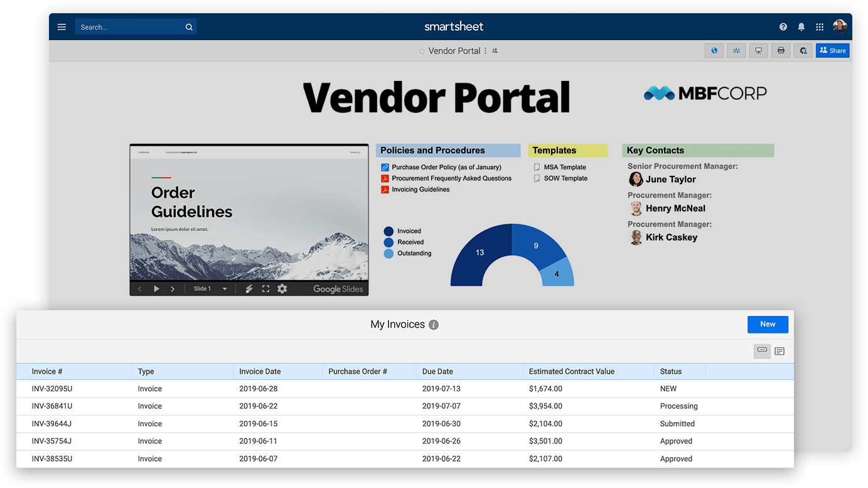Open Google Slides settings gear

(x=282, y=289)
